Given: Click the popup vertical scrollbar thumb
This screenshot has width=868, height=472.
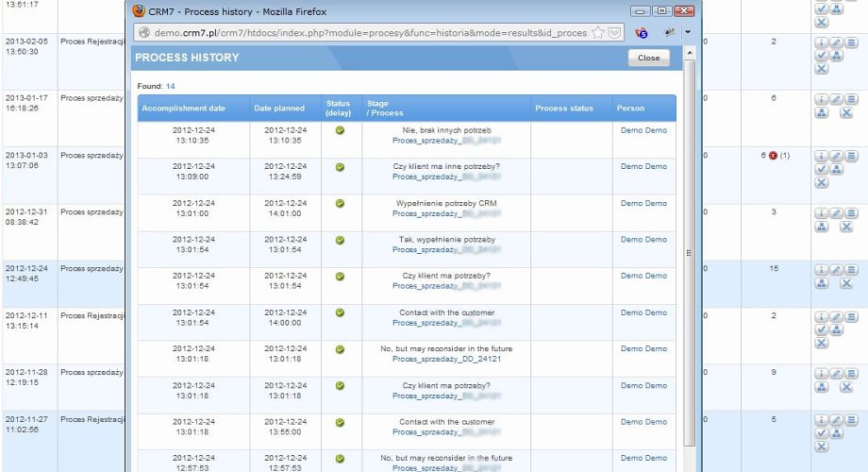Looking at the screenshot, I should pyautogui.click(x=689, y=253).
